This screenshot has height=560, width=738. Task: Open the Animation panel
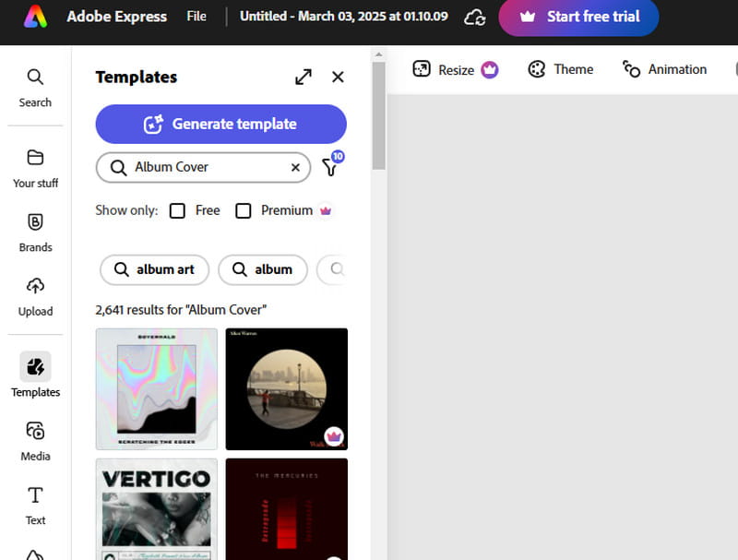tap(665, 69)
